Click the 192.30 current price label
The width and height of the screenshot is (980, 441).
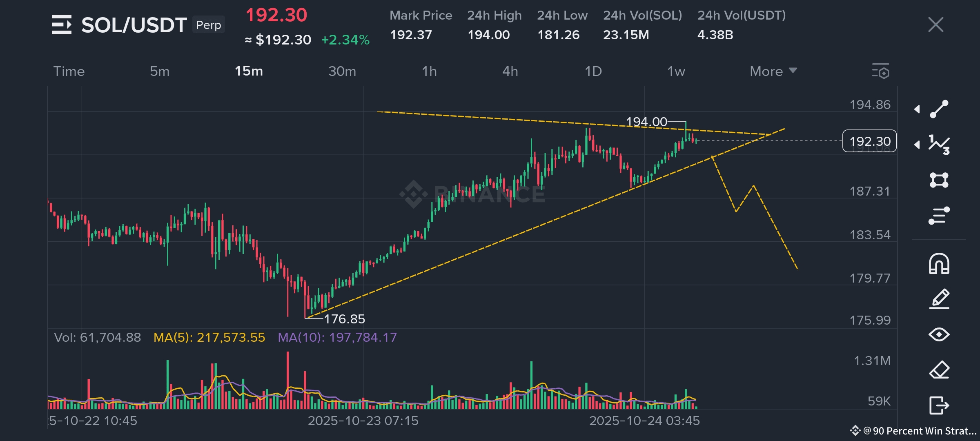coord(869,141)
